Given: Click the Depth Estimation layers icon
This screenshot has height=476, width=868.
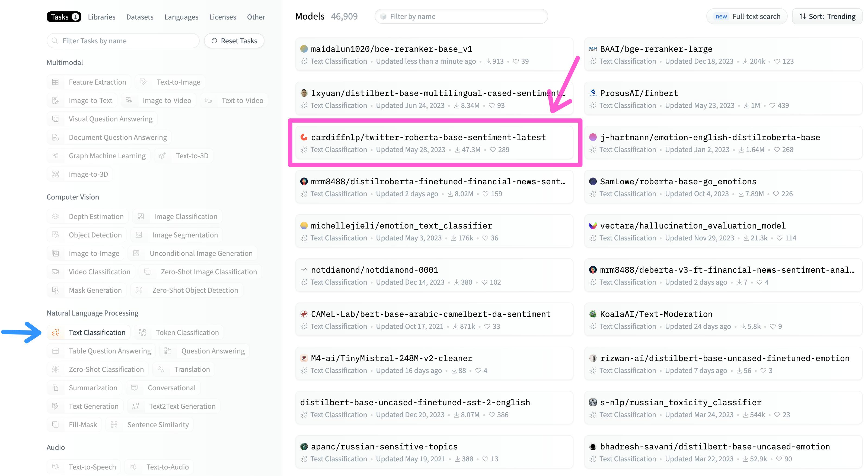Looking at the screenshot, I should click(x=56, y=217).
